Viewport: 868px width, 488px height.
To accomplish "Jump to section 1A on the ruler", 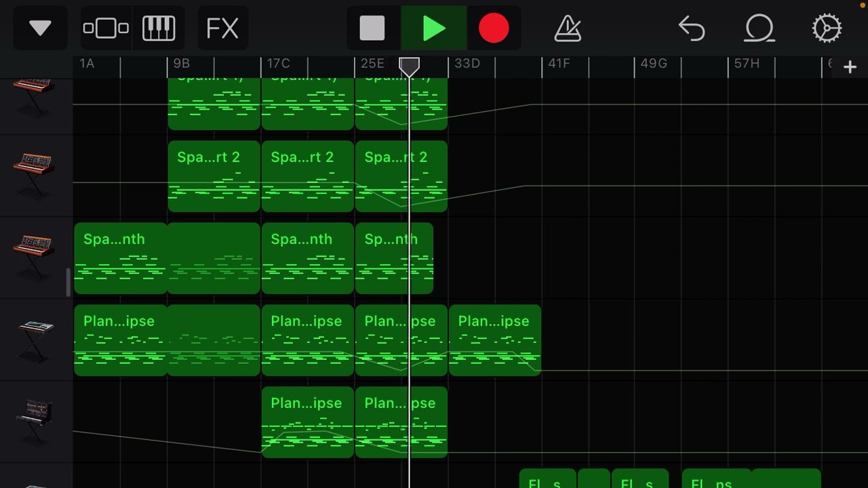I will pyautogui.click(x=87, y=64).
